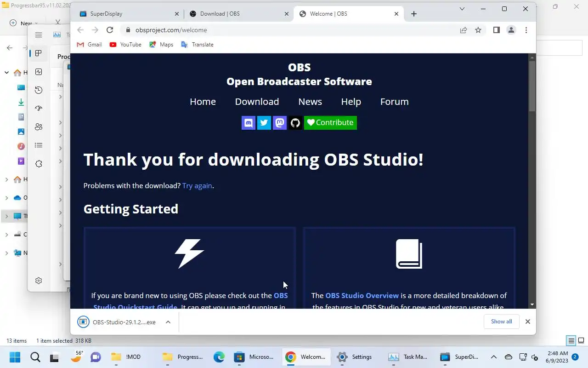
Task: Open Chrome three-dot menu
Action: [x=526, y=30]
